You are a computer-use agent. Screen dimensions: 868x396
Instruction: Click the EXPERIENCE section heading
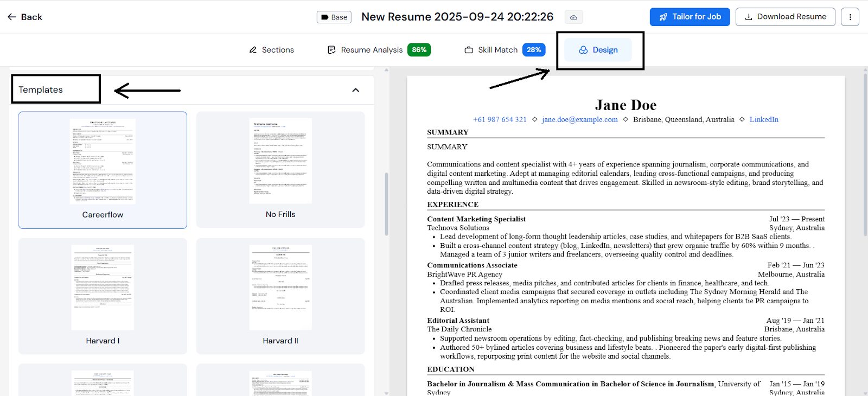453,205
